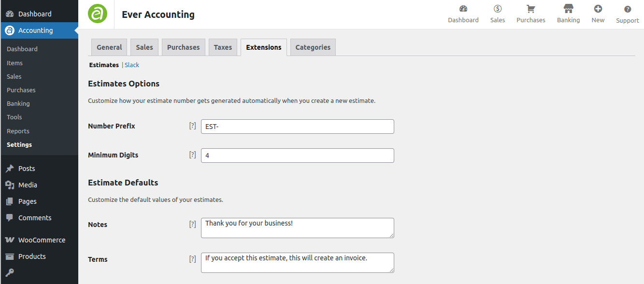Open WooCommerce in the sidebar
The width and height of the screenshot is (644, 284).
coord(39,240)
